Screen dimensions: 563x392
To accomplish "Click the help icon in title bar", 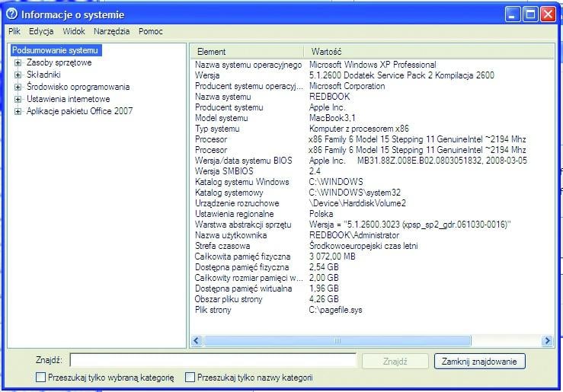I will [x=11, y=14].
